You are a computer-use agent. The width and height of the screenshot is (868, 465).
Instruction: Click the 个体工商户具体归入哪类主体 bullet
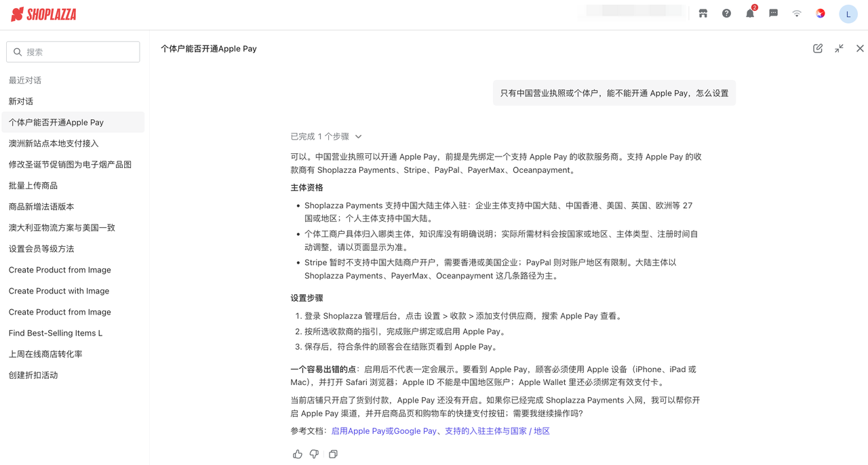tap(501, 241)
